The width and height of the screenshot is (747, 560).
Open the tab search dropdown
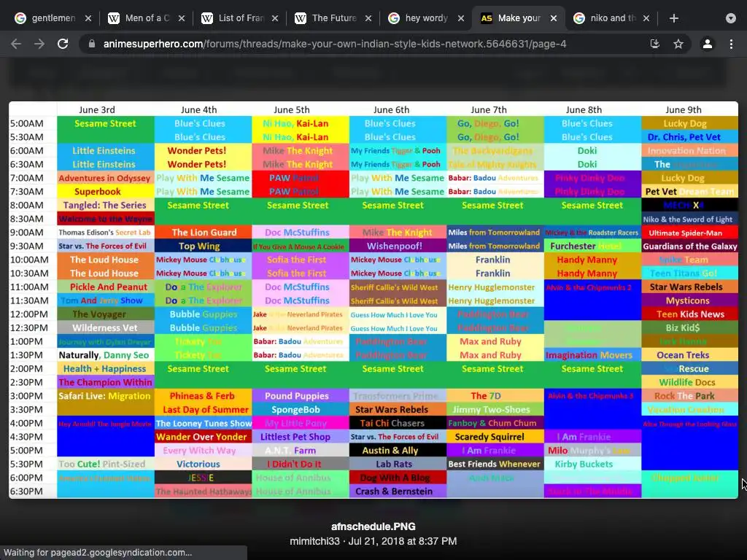[731, 18]
